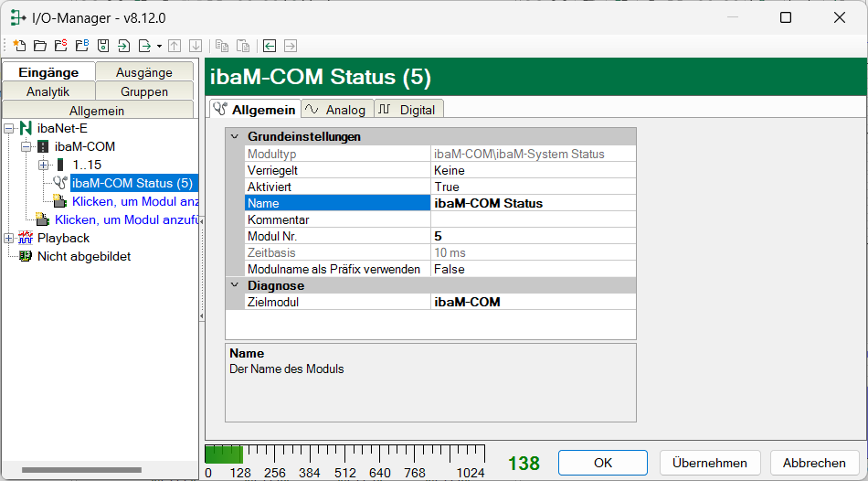Edit the Name field ibaM-COM Status
868x481 pixels.
533,203
